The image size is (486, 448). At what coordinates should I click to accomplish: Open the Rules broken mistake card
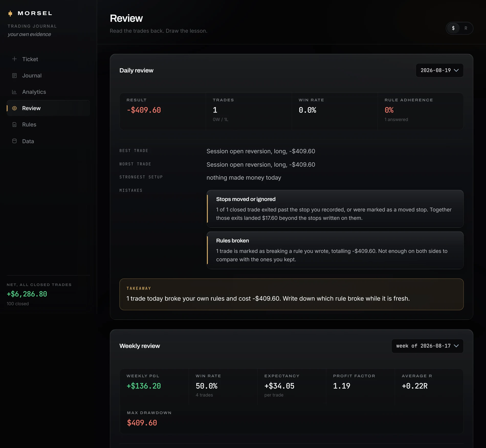pos(335,250)
